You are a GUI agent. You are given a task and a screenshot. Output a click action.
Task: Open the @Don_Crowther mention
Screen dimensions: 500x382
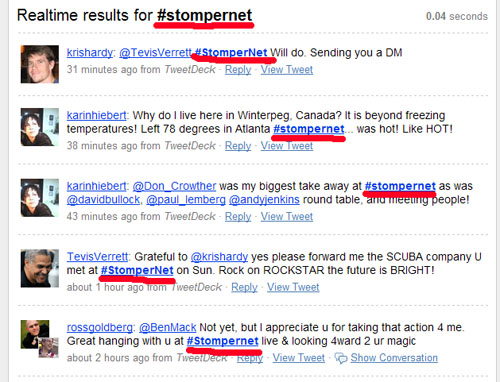[x=174, y=186]
